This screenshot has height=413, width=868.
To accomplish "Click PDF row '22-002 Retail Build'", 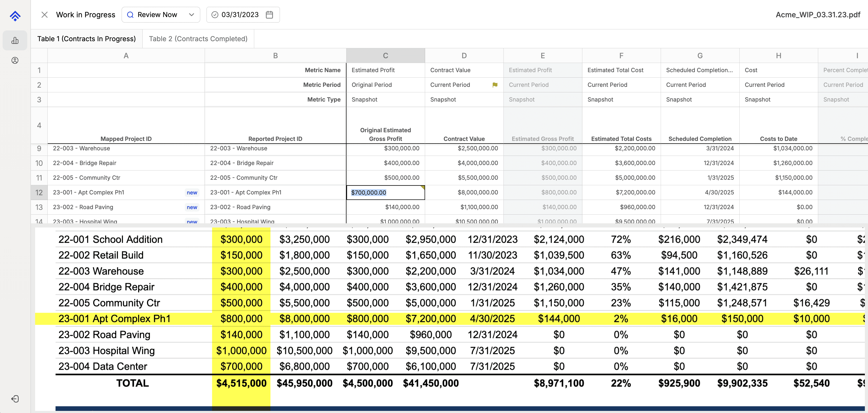I will coord(101,255).
